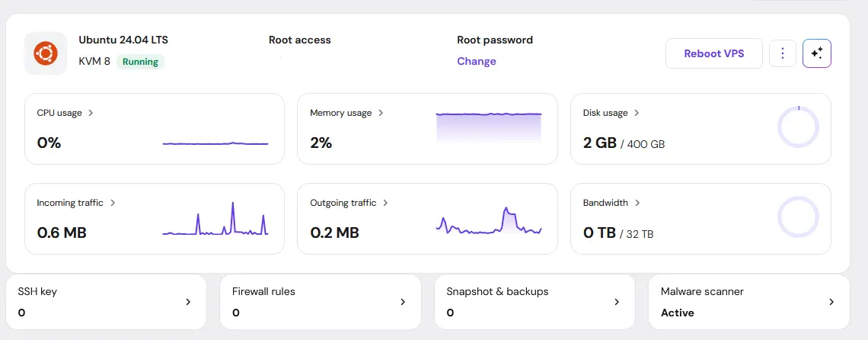This screenshot has width=868, height=340.
Task: Click the Incoming traffic label
Action: (70, 203)
